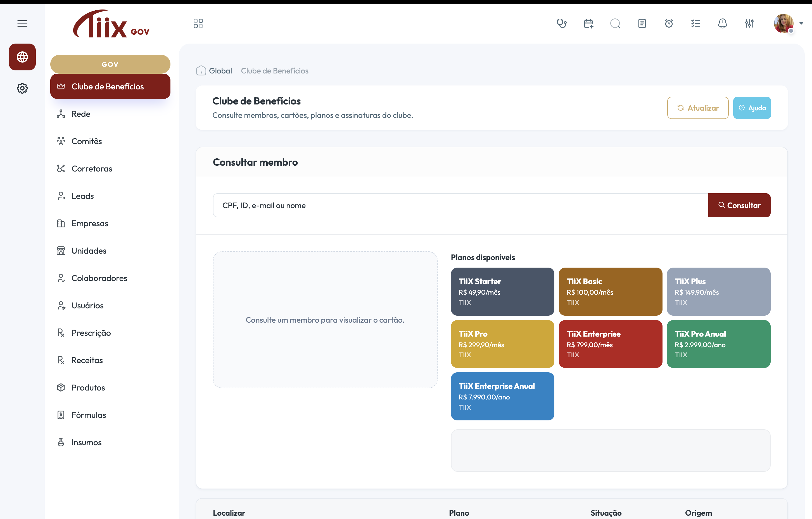Click the user avatar photo
Screen dimensions: 812x519
tap(783, 23)
